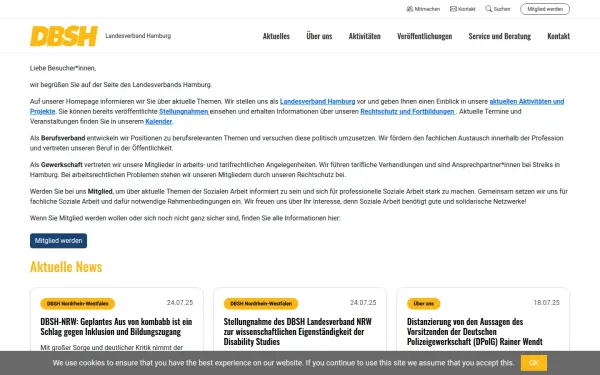Open the Service und Beratung menu

[x=499, y=36]
